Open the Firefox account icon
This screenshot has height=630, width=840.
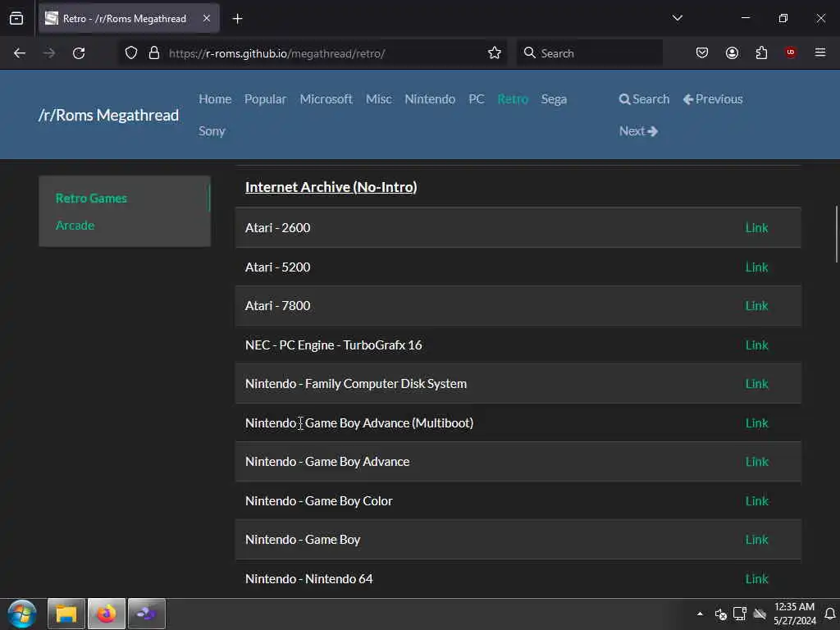[x=732, y=53]
